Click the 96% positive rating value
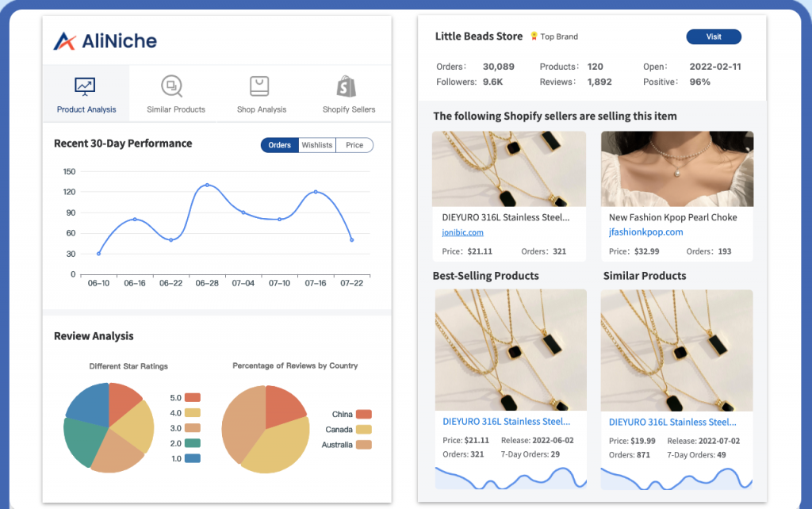Viewport: 812px width, 509px height. coord(700,82)
